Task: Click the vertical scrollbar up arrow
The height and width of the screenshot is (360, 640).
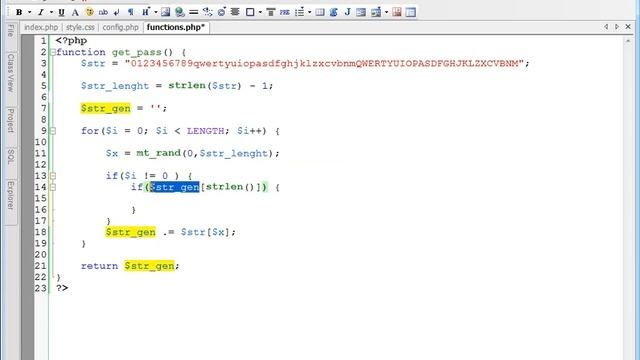Action: click(628, 41)
